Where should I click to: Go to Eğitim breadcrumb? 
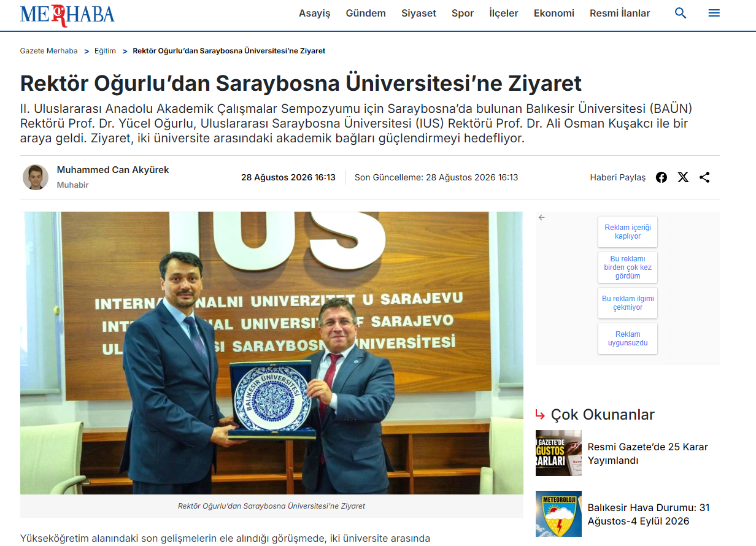(x=105, y=51)
